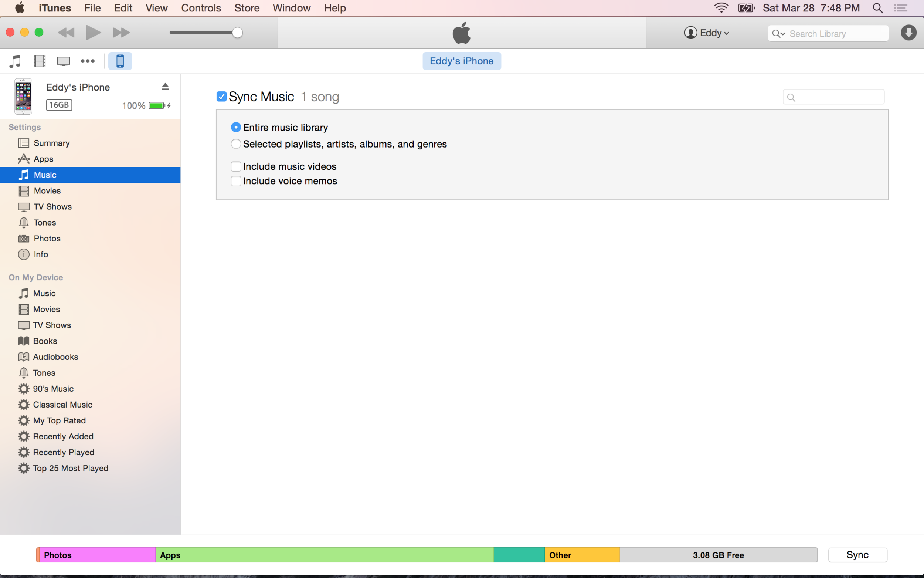Focus the Search Library field

[x=828, y=34]
